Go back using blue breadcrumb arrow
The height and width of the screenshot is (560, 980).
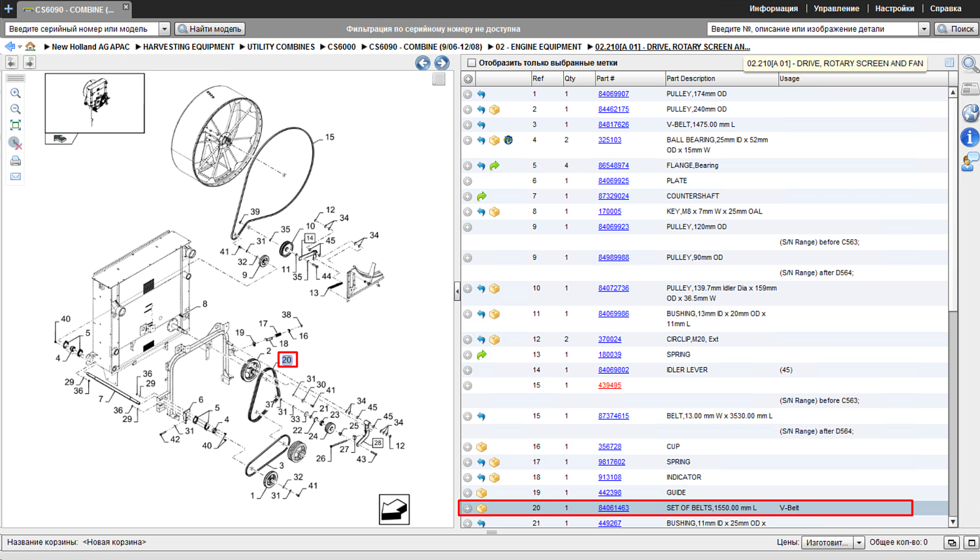click(10, 46)
